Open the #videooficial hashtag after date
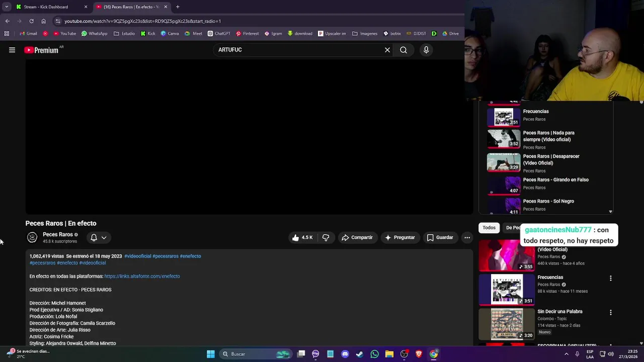Image resolution: width=644 pixels, height=362 pixels. point(138,256)
